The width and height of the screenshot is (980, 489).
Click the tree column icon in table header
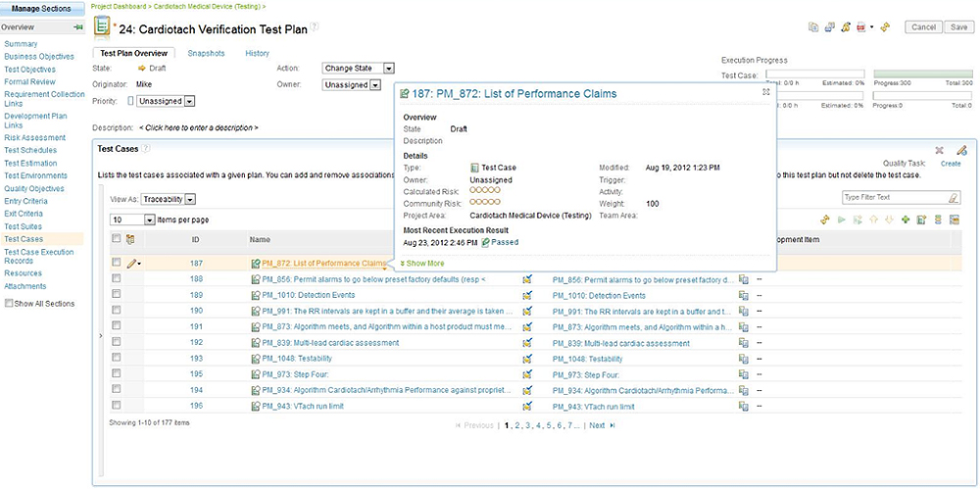point(130,239)
